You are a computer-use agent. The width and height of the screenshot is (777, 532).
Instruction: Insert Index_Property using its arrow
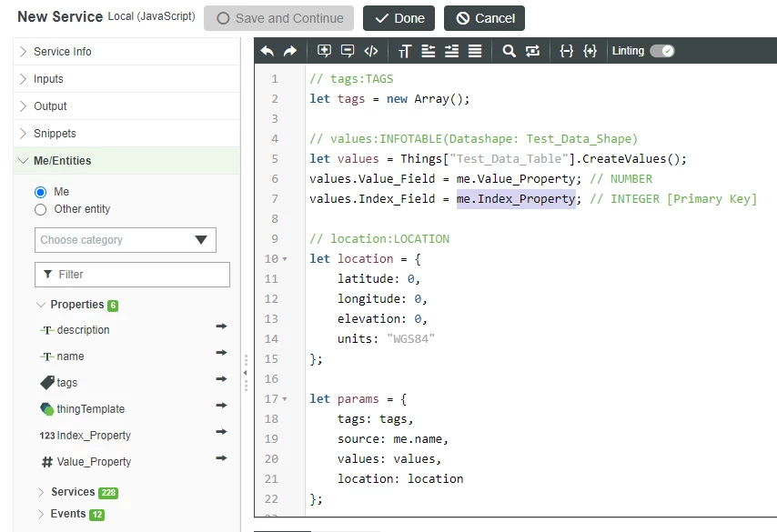pyautogui.click(x=221, y=431)
